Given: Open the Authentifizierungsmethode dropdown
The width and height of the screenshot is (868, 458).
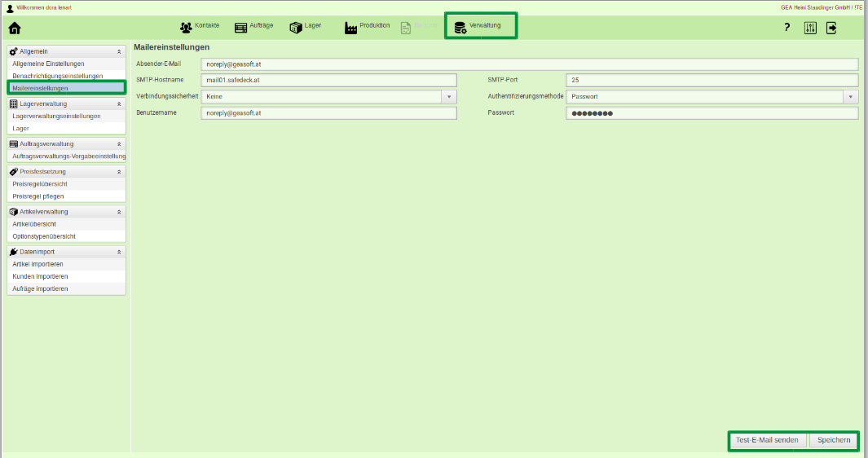Looking at the screenshot, I should click(x=851, y=97).
